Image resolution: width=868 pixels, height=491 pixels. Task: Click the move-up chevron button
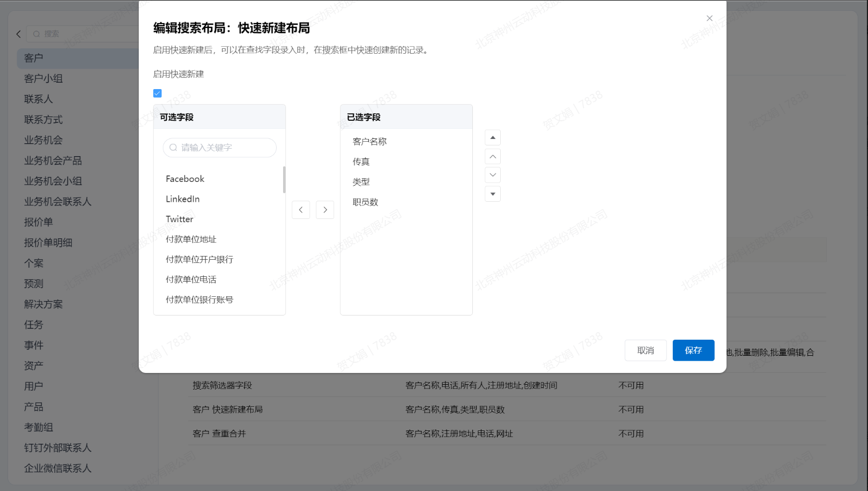(492, 157)
